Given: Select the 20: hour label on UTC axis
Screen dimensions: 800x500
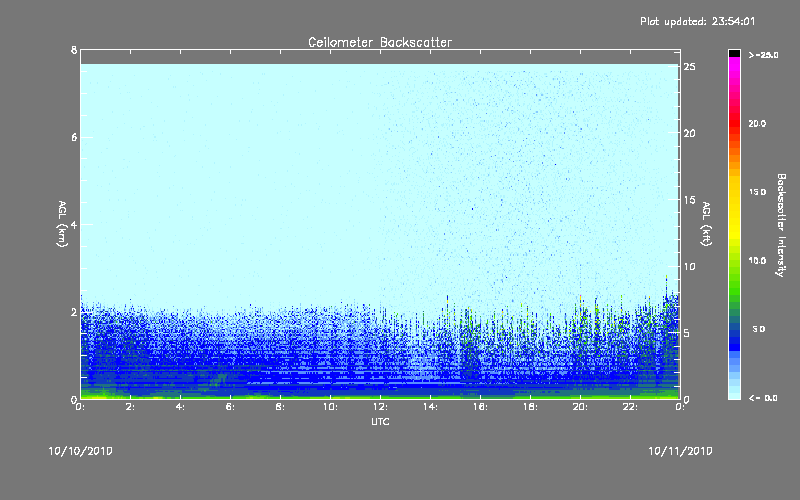Looking at the screenshot, I should [x=581, y=407].
